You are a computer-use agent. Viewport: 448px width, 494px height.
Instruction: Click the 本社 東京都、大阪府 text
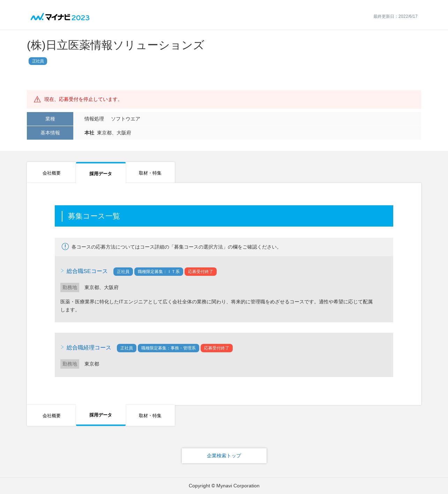coord(108,133)
